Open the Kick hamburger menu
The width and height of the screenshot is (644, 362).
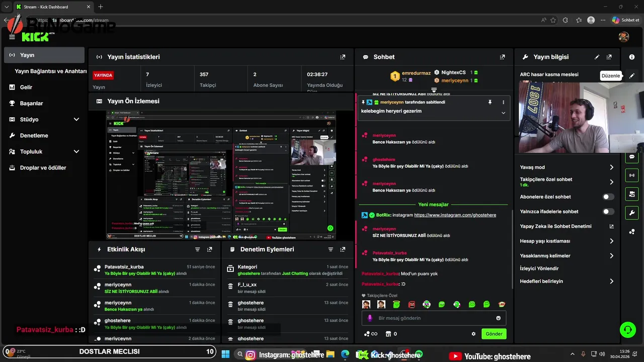point(12,37)
